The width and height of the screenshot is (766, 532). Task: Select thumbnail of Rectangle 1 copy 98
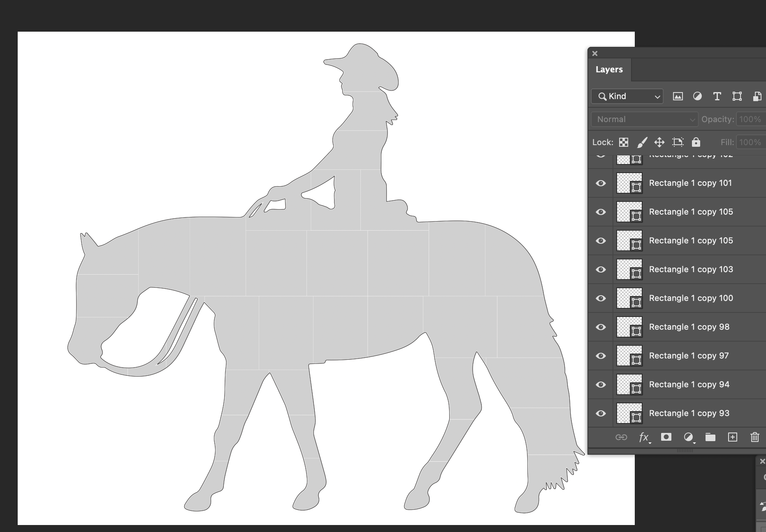[x=629, y=327]
